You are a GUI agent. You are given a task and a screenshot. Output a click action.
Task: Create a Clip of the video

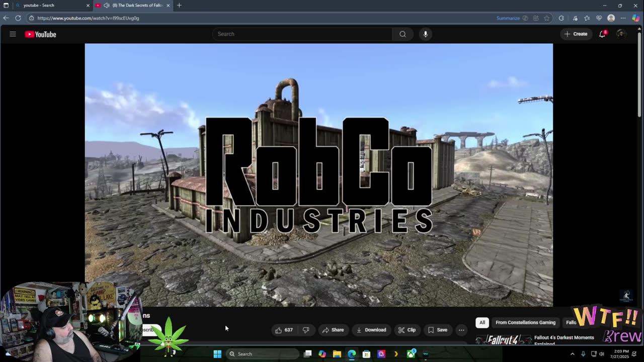(407, 330)
